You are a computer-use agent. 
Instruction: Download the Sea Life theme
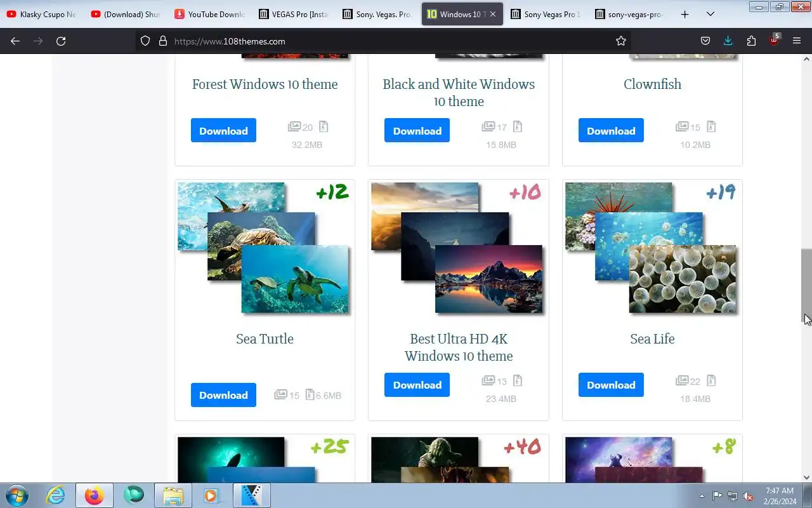point(611,385)
